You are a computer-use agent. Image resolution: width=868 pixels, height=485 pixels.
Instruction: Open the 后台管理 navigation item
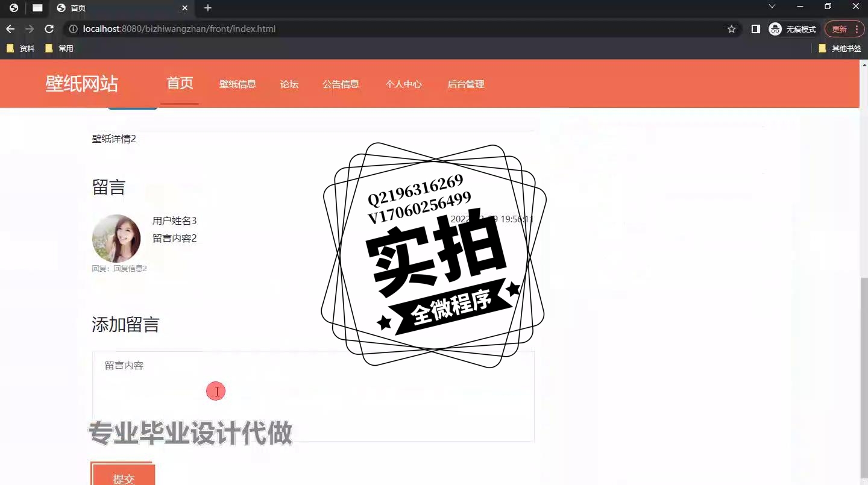coord(466,84)
